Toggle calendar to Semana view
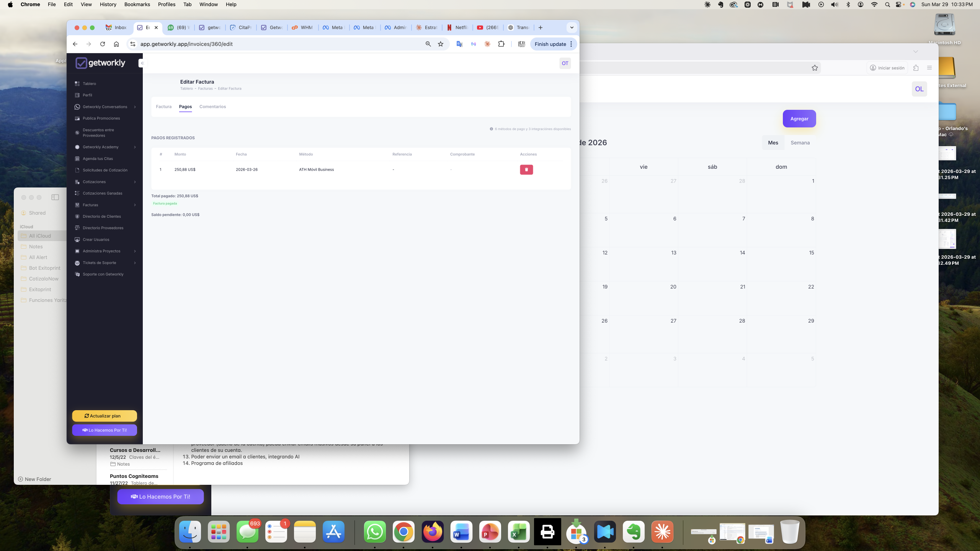Viewport: 980px width, 551px height. (800, 143)
